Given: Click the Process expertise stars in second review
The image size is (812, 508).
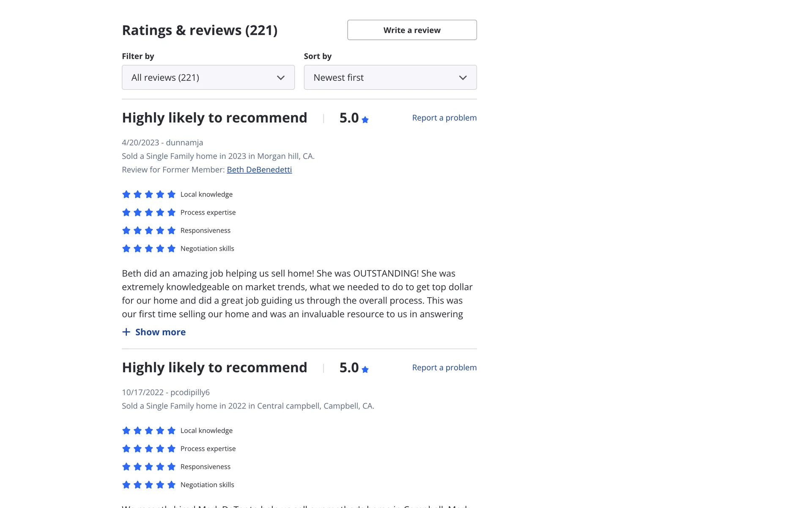Looking at the screenshot, I should 148,449.
